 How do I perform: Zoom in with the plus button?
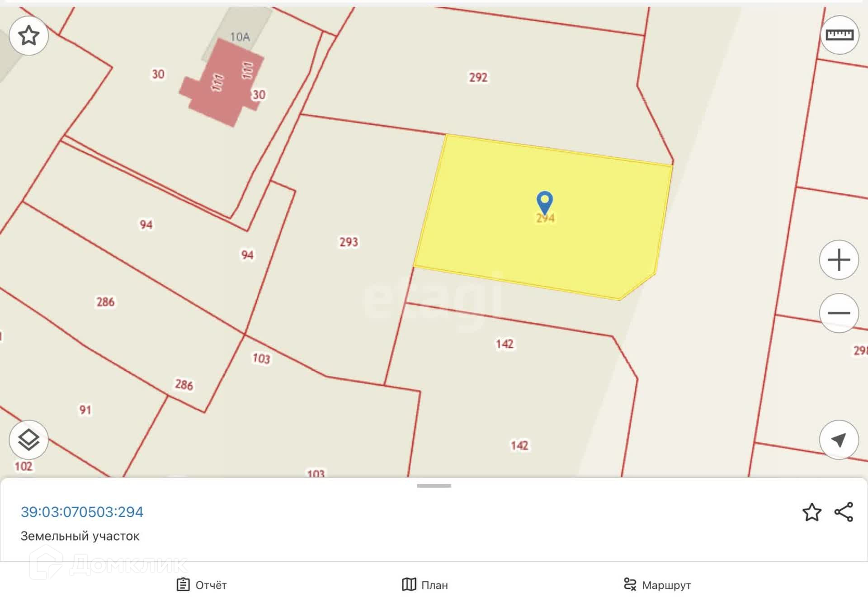click(x=839, y=259)
